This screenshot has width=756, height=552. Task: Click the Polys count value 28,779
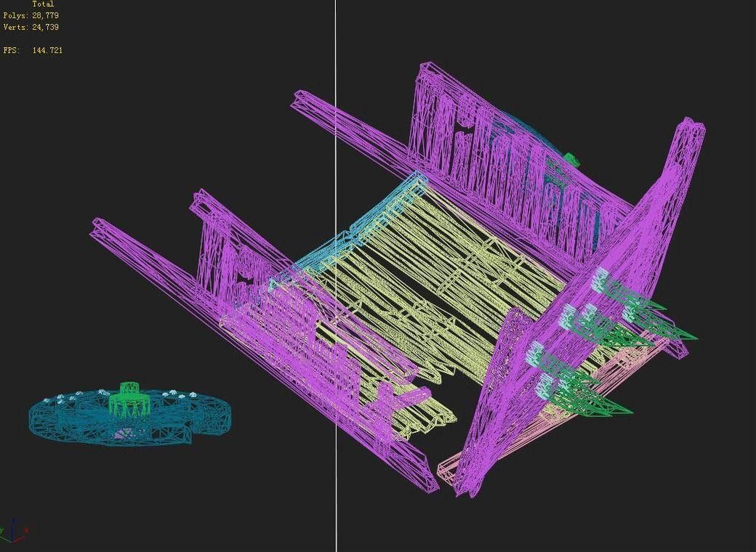(45, 15)
